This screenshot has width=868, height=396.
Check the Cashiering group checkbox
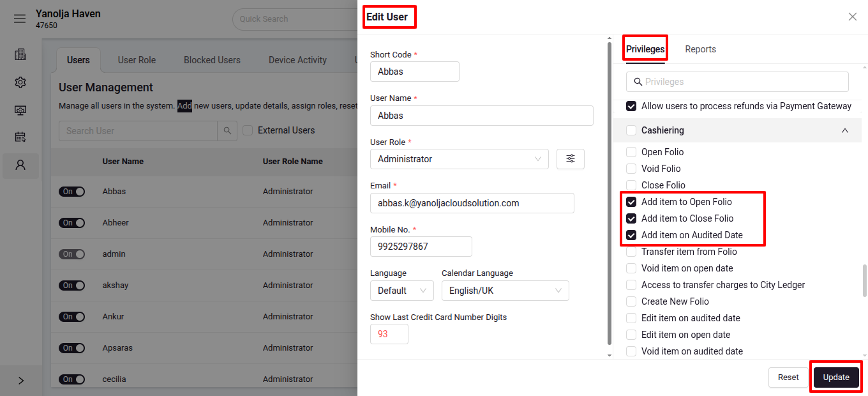click(x=631, y=130)
